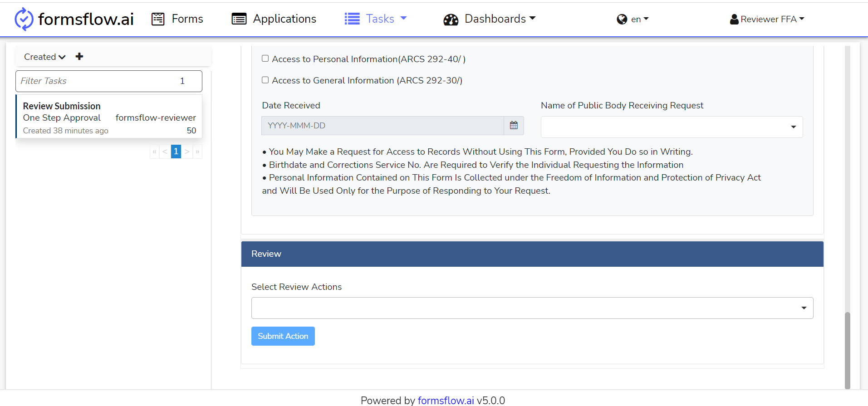Viewport: 868px width, 406px height.
Task: Add a new filter with plus icon
Action: (79, 56)
